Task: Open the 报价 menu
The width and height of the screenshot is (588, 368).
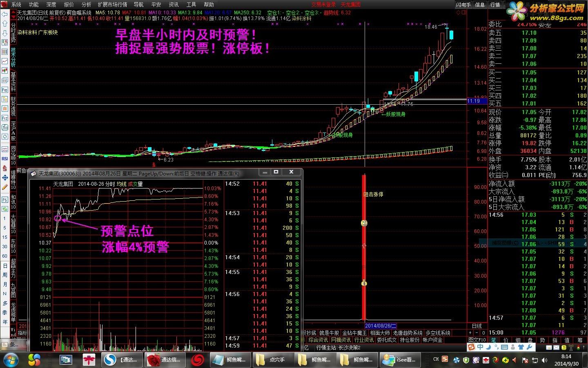Action: coord(69,4)
